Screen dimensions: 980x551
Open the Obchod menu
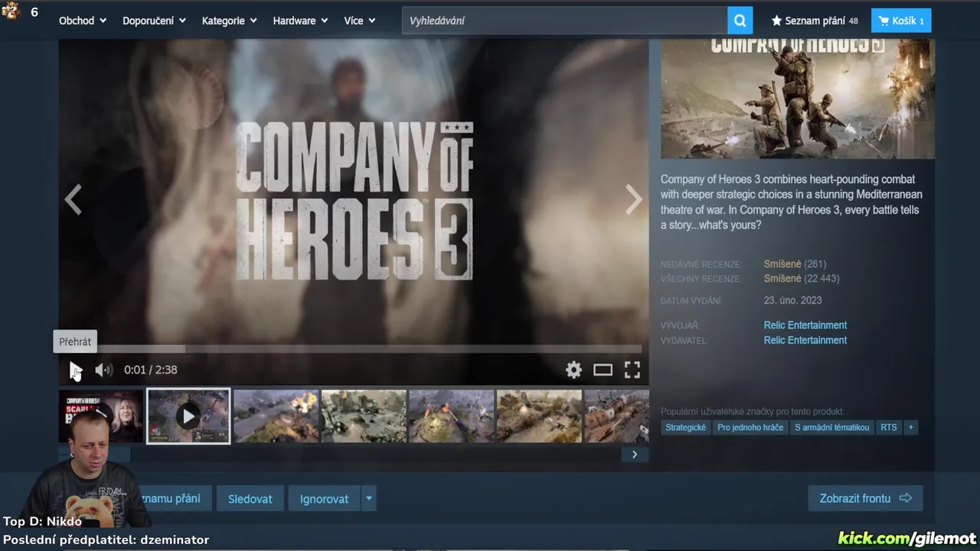pos(83,21)
